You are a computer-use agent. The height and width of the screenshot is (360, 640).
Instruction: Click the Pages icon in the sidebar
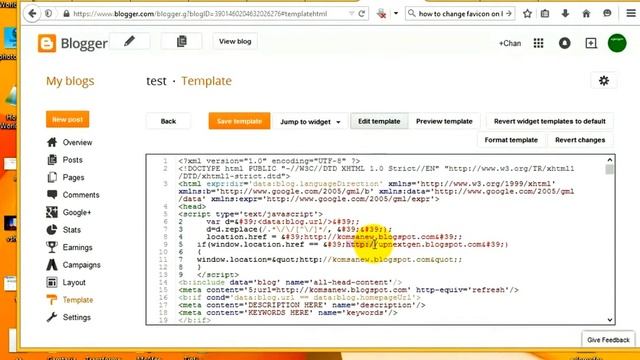tap(52, 177)
